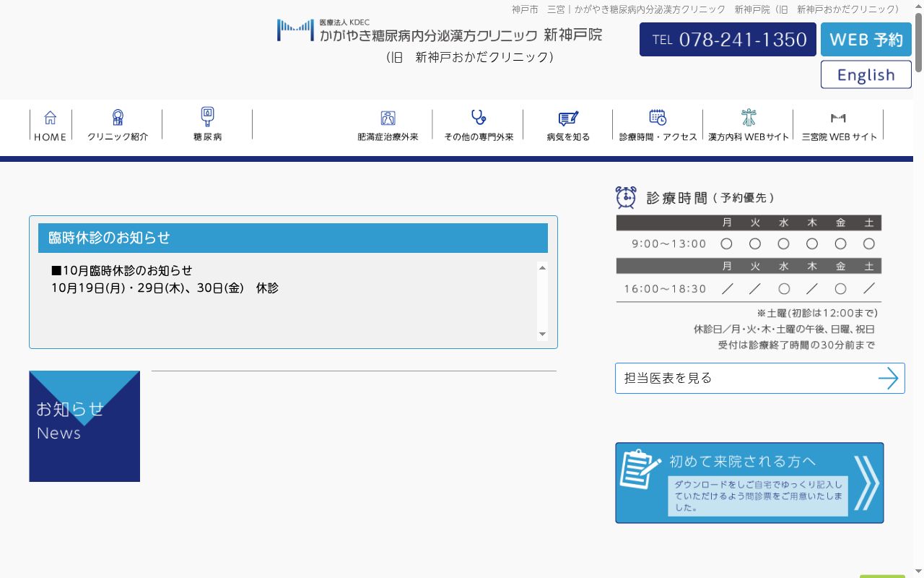924x578 pixels.
Task: Click the WEB 予約 button
Action: coord(866,40)
